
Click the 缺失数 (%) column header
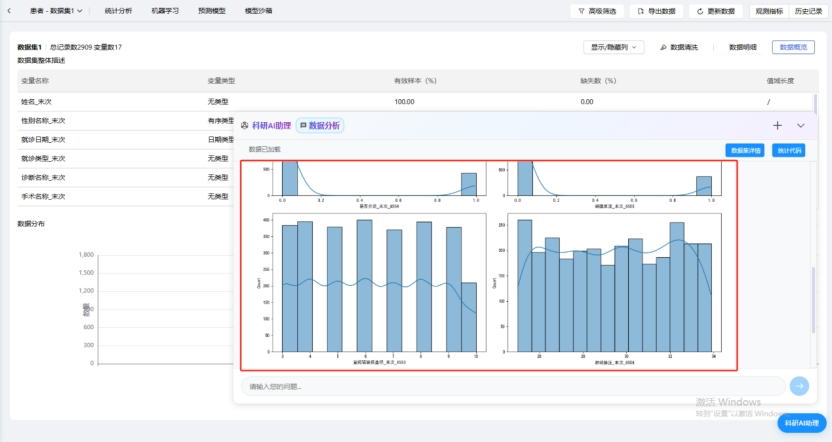[598, 81]
